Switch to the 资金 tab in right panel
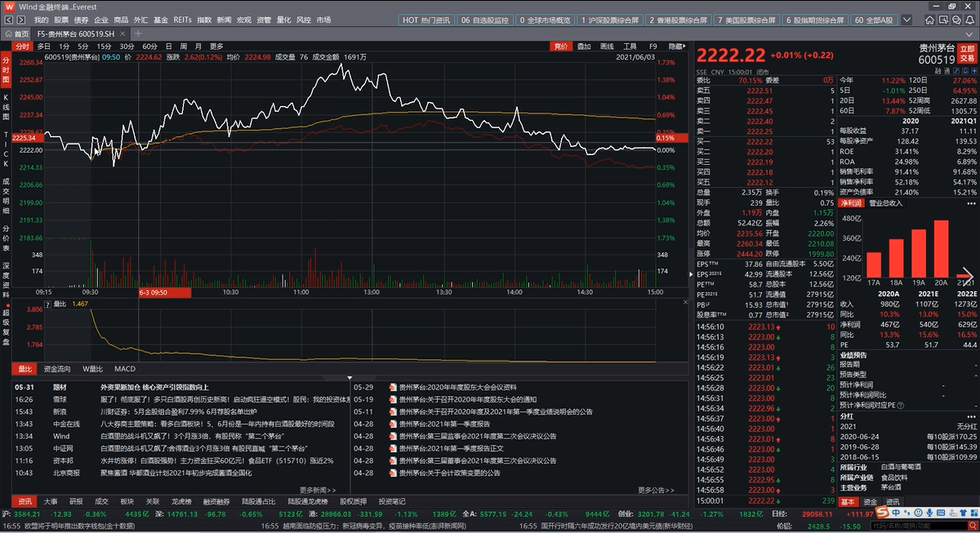 coord(871,501)
